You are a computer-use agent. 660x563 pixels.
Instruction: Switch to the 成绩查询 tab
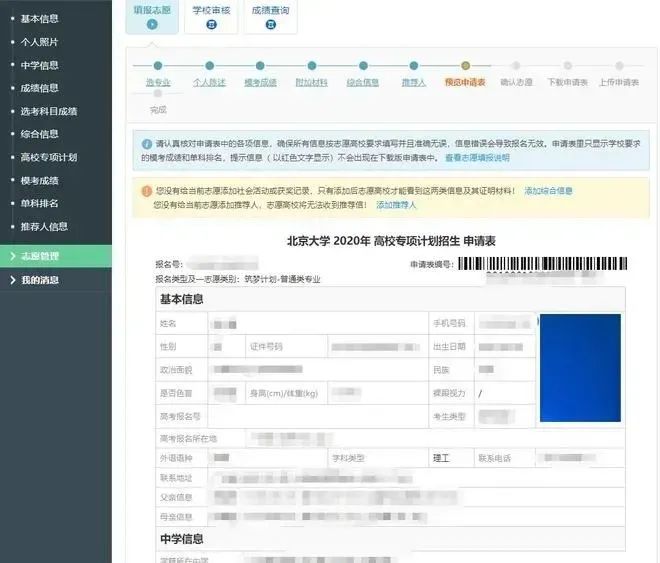tap(271, 17)
